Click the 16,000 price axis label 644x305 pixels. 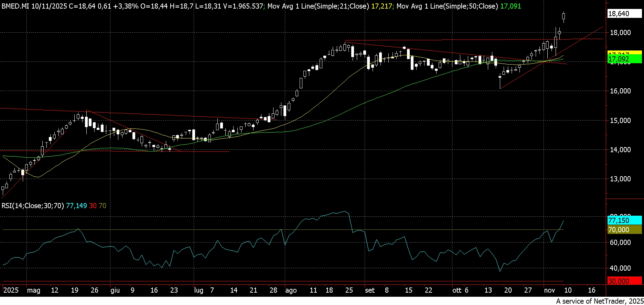pos(620,91)
